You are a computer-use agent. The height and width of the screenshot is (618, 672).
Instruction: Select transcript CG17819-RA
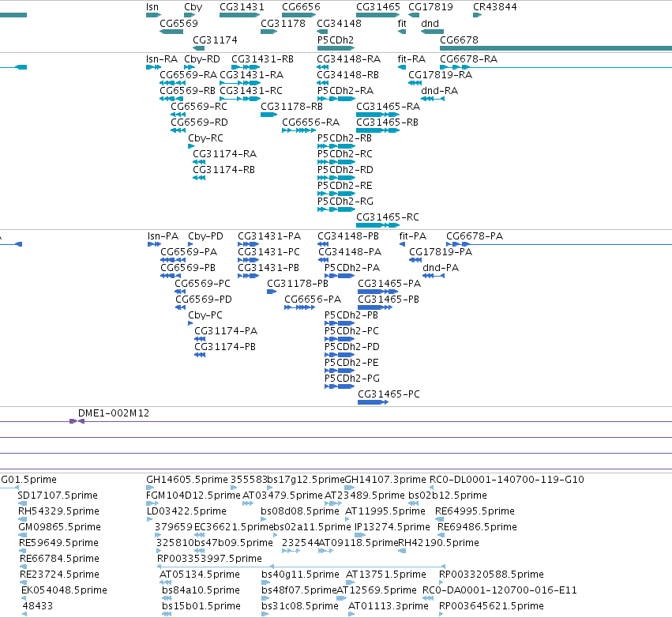[x=440, y=75]
